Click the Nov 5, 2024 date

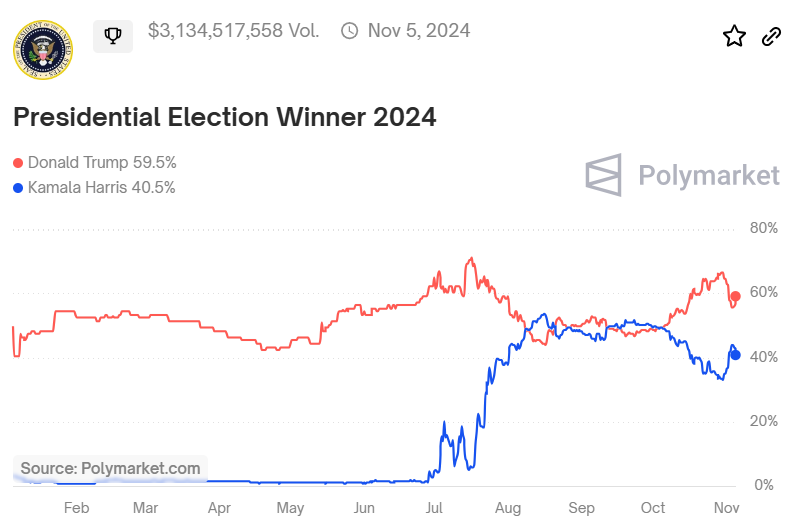tap(419, 31)
